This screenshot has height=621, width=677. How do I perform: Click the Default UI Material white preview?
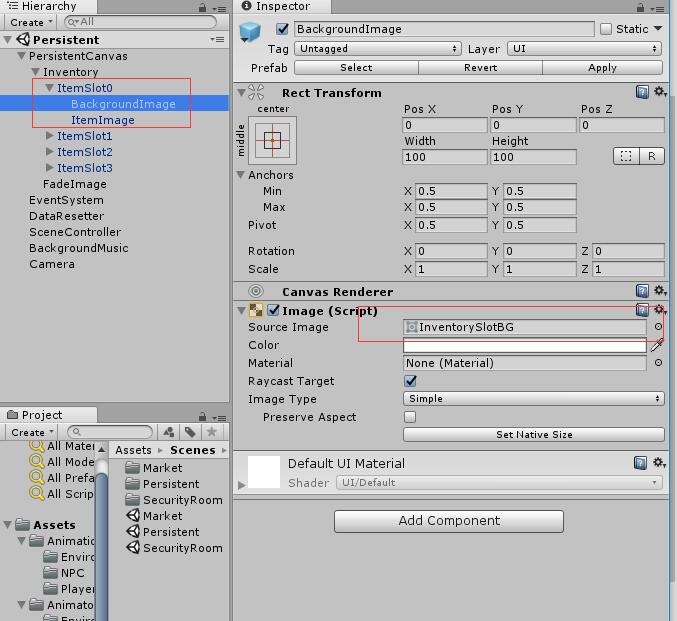pos(264,472)
